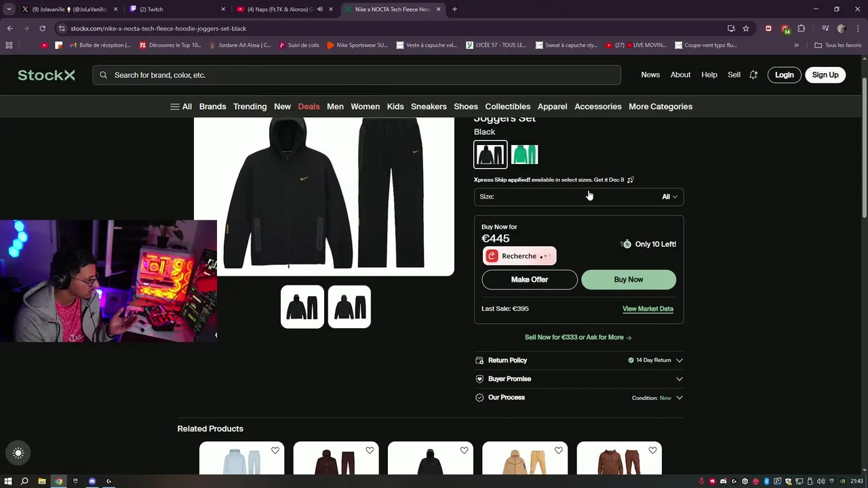Open the Deals menu
The height and width of the screenshot is (488, 868).
309,106
